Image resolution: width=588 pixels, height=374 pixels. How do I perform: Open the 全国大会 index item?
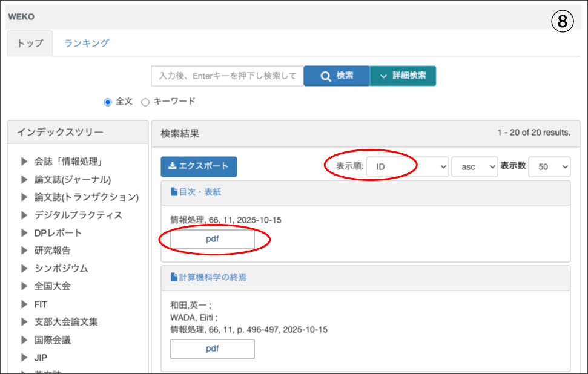tap(52, 286)
